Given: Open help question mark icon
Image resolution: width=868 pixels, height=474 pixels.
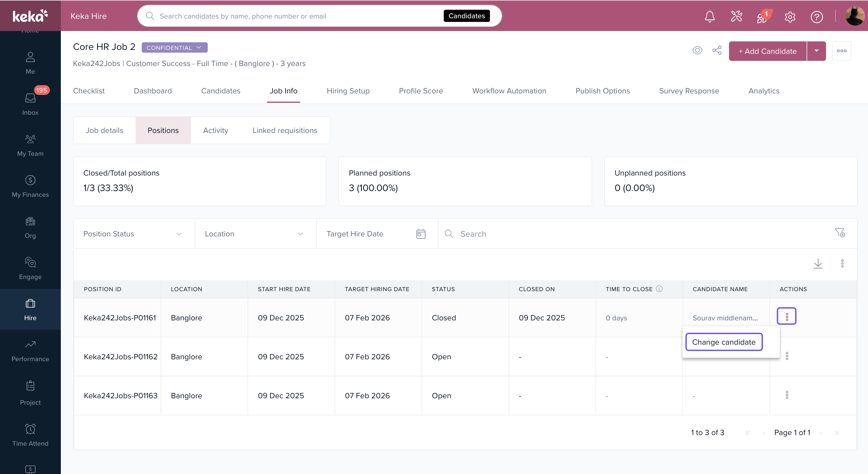Looking at the screenshot, I should pos(816,16).
